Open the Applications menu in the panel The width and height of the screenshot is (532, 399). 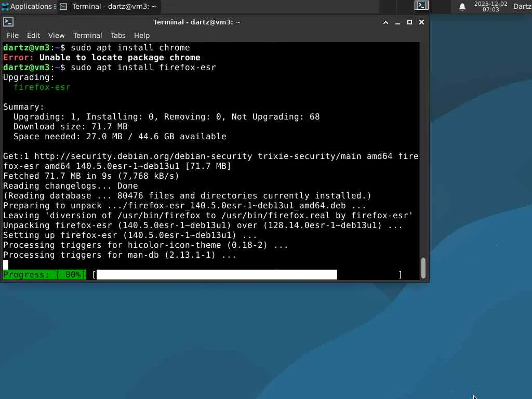(x=28, y=6)
